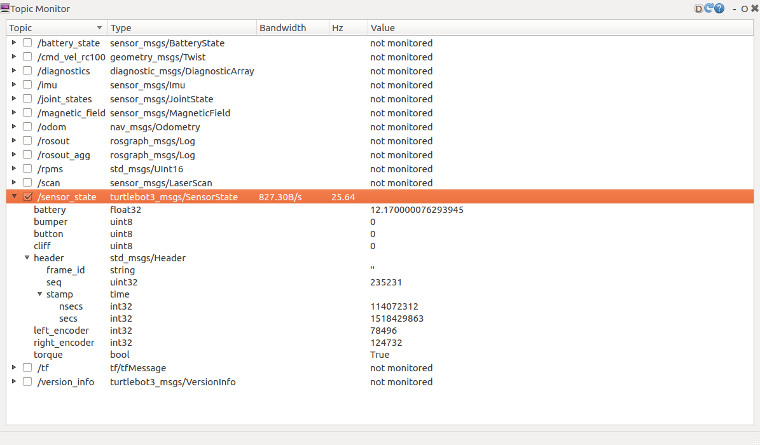This screenshot has width=760, height=445.
Task: Expand the /joint_states topic tree
Action: click(x=14, y=99)
